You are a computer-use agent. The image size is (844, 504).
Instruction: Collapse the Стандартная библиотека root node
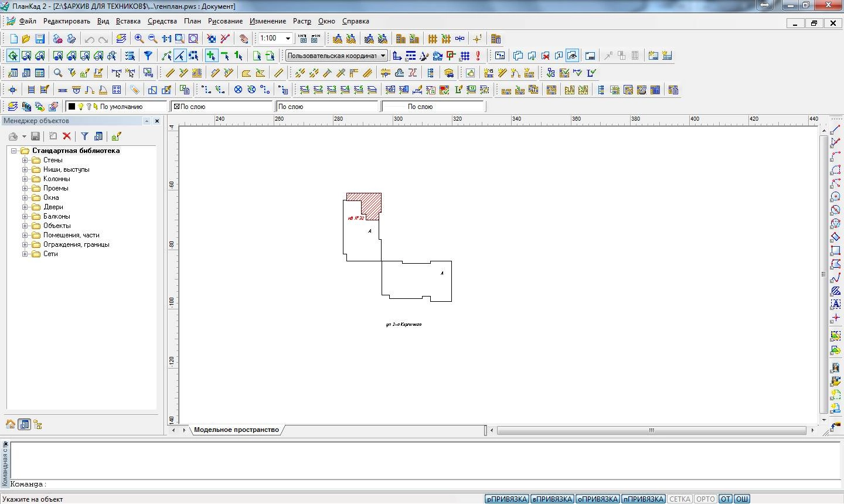pyautogui.click(x=14, y=151)
